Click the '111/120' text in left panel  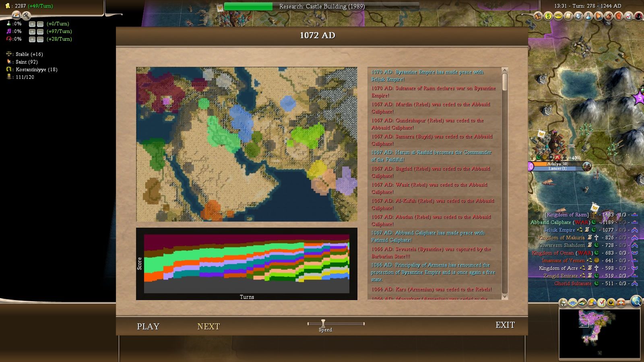[25, 77]
